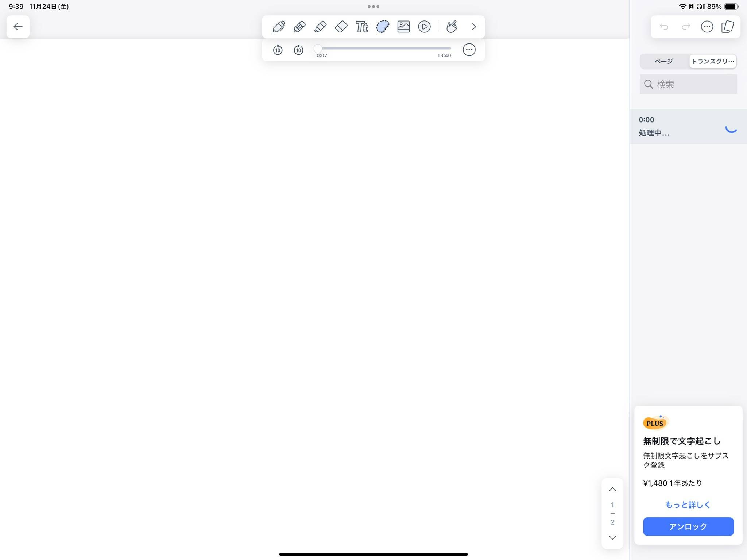Select the highlighter tool

click(x=320, y=26)
